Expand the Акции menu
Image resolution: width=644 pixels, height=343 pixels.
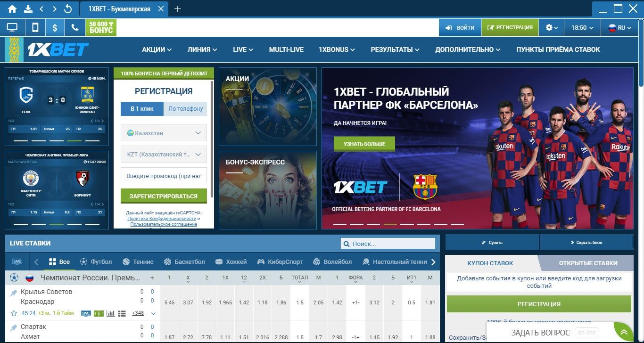click(157, 49)
